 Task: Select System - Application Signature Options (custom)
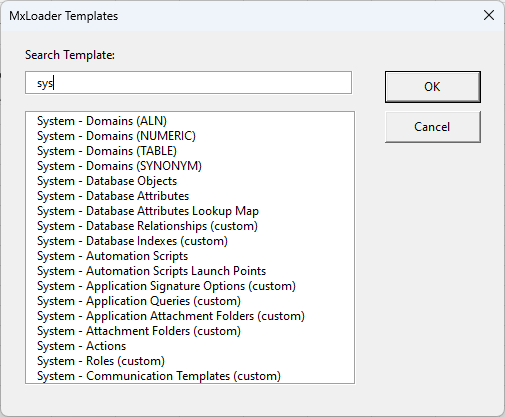pos(190,286)
